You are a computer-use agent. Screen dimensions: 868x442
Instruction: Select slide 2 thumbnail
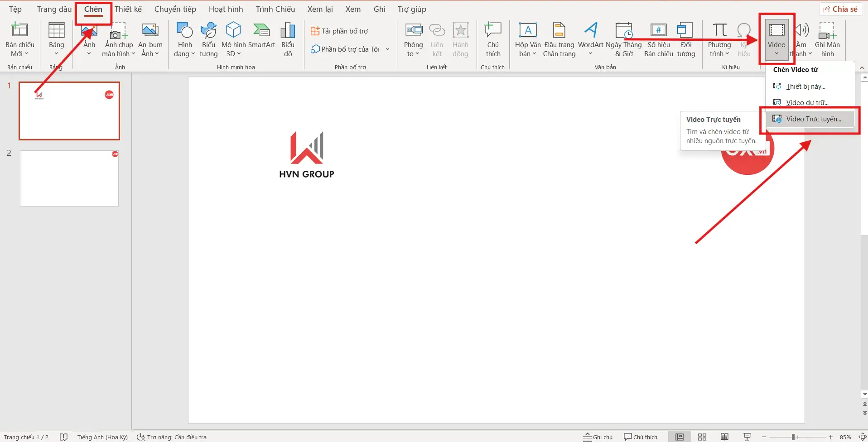[69, 178]
